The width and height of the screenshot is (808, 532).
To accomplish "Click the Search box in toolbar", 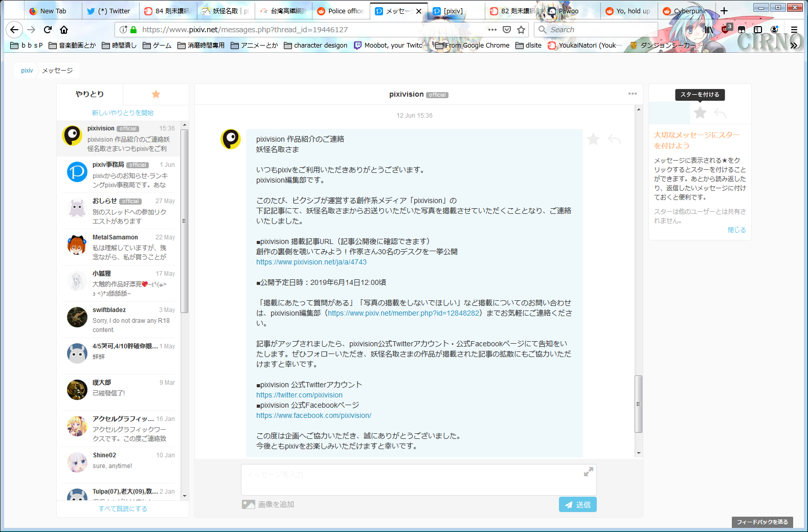I will click(x=596, y=30).
